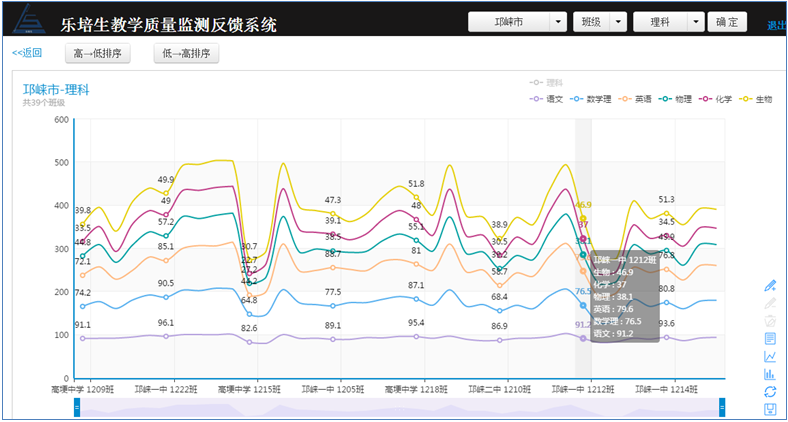
Task: Expand the 班级 dropdown arrow
Action: click(619, 22)
